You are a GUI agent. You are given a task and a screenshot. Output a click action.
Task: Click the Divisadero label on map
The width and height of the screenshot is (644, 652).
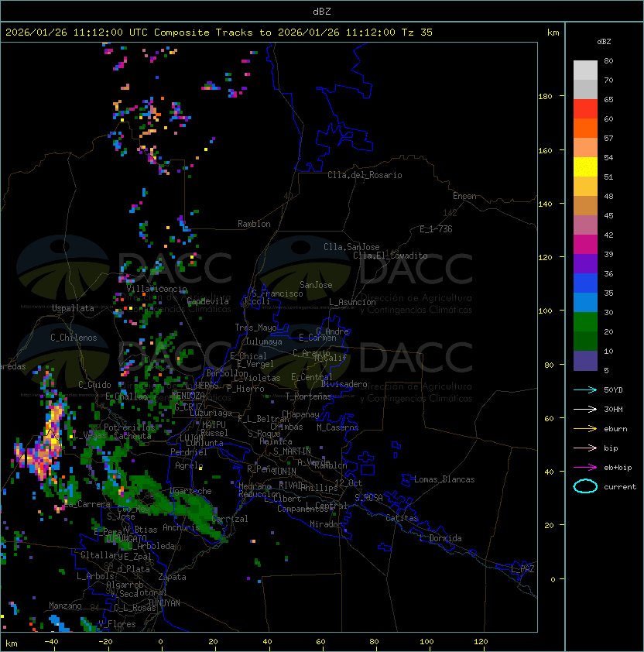coord(344,384)
